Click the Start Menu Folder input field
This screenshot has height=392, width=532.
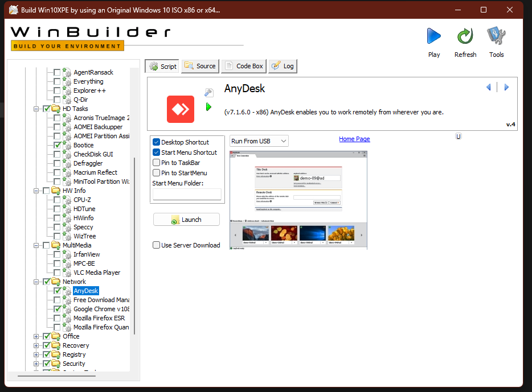(187, 194)
